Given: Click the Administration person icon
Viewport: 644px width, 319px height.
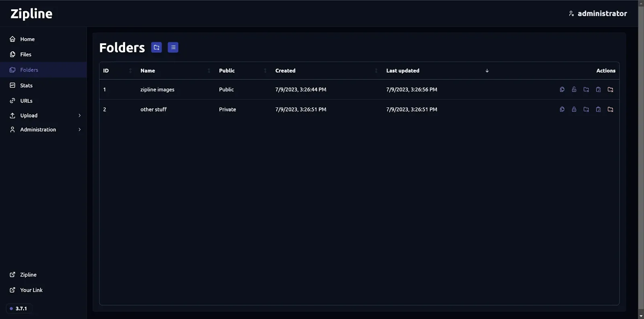Looking at the screenshot, I should click(x=12, y=130).
